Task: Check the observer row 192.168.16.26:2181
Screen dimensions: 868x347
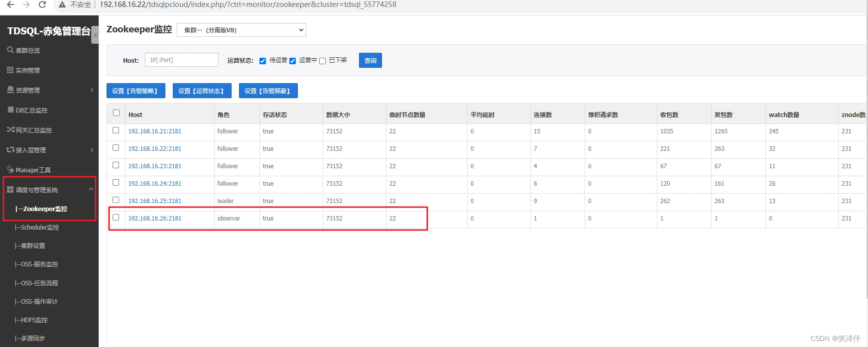Action: pos(116,218)
